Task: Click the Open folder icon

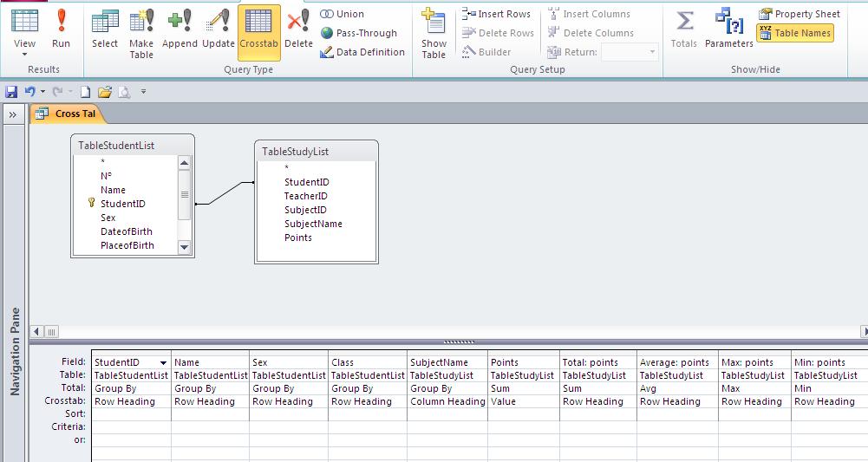Action: pyautogui.click(x=105, y=92)
